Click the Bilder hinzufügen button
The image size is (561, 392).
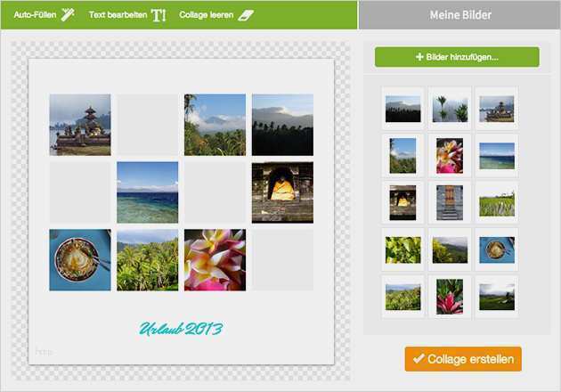tap(457, 57)
